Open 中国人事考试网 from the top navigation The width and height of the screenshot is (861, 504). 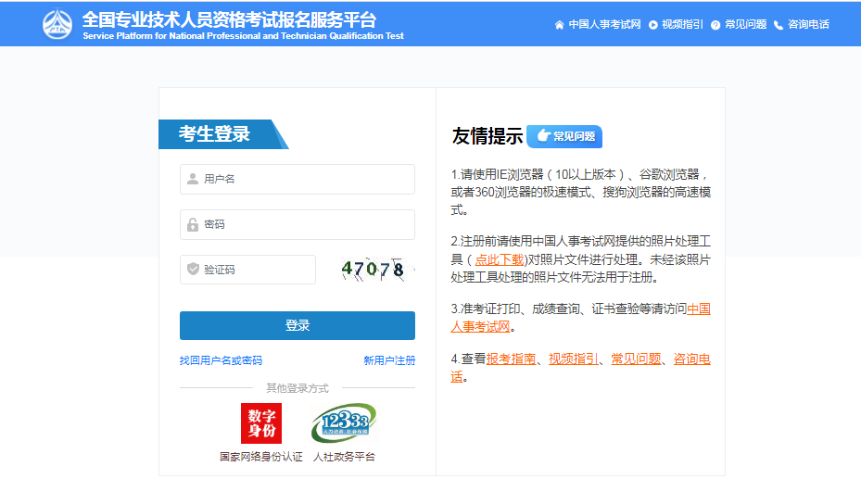point(604,25)
